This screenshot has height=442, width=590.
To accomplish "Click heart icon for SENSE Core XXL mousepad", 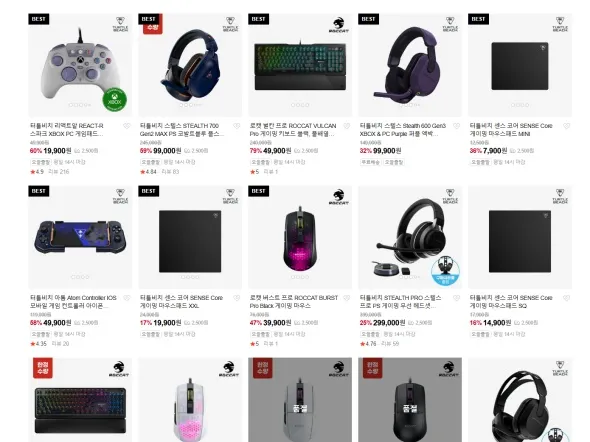I will click(x=237, y=298).
